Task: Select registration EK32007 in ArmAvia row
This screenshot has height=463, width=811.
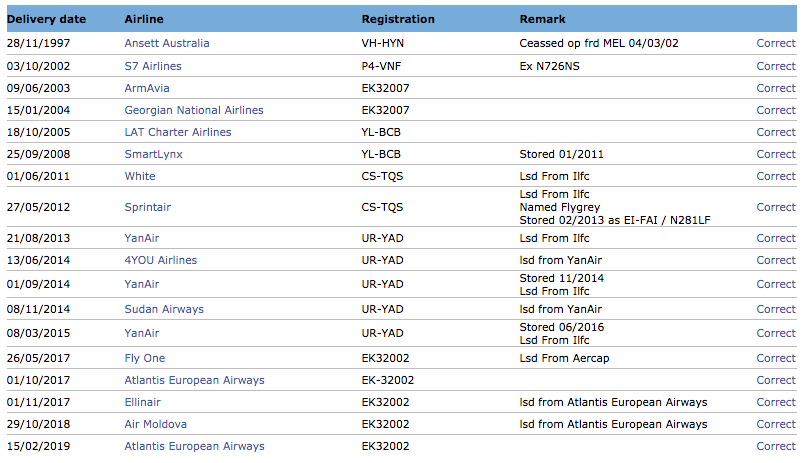Action: 385,88
